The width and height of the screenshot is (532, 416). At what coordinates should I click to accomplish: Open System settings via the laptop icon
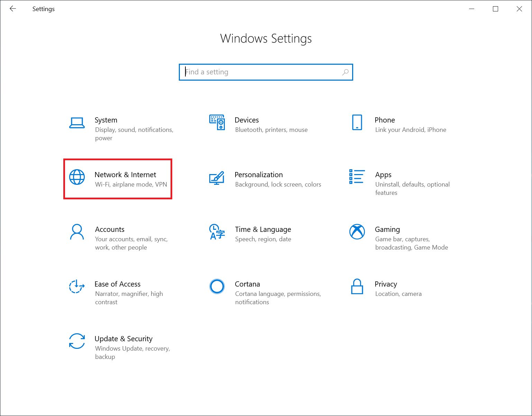point(77,123)
